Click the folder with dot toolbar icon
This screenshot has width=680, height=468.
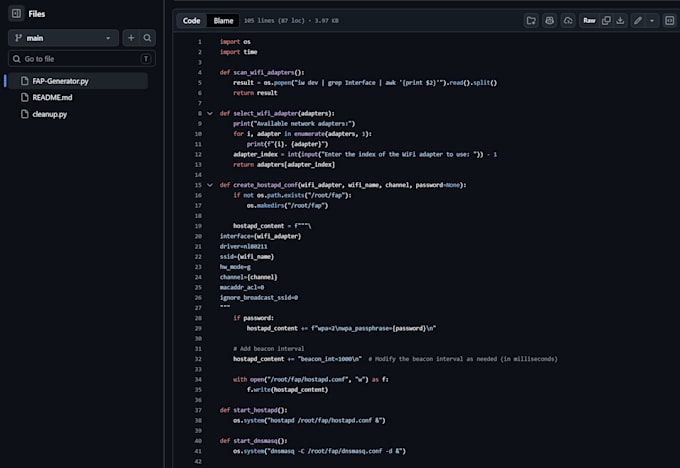tap(531, 20)
